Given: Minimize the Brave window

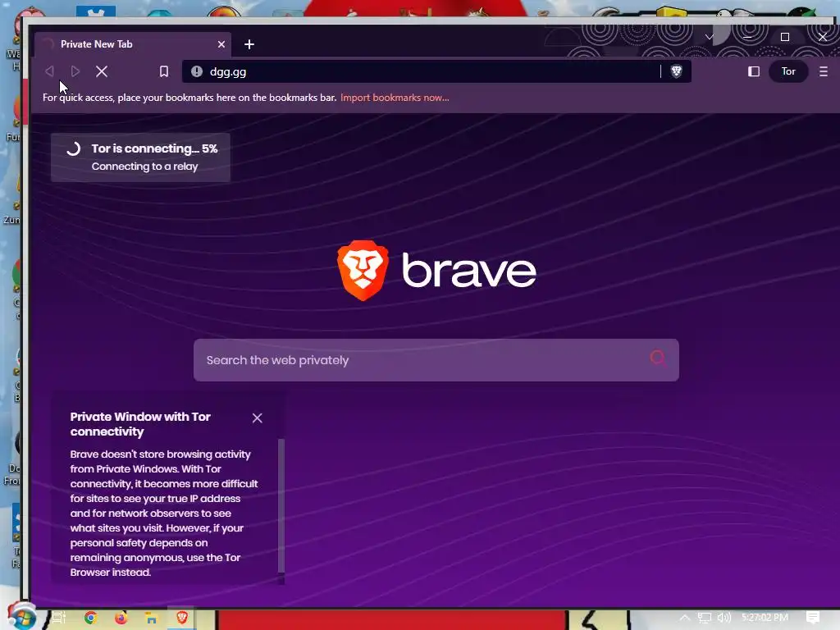Looking at the screenshot, I should [747, 37].
